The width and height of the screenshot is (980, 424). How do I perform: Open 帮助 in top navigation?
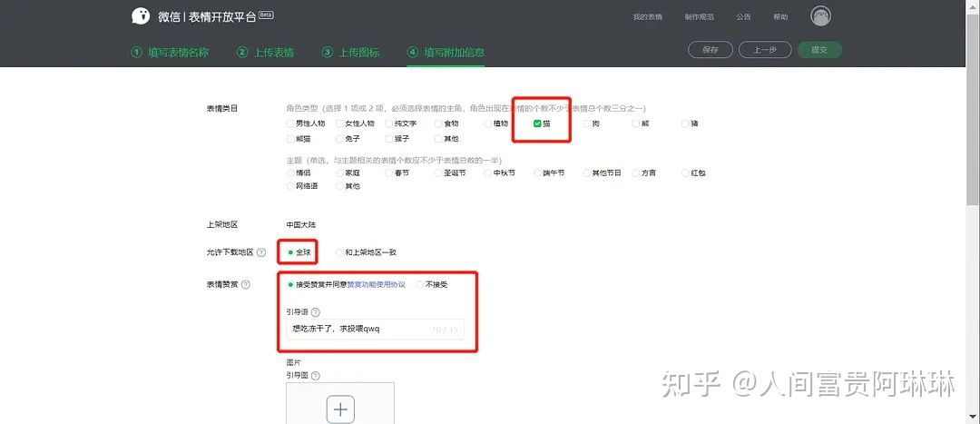tap(780, 17)
